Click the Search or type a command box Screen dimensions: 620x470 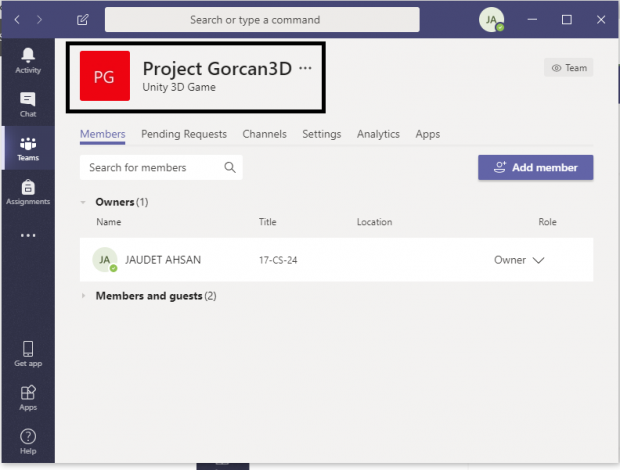click(262, 19)
